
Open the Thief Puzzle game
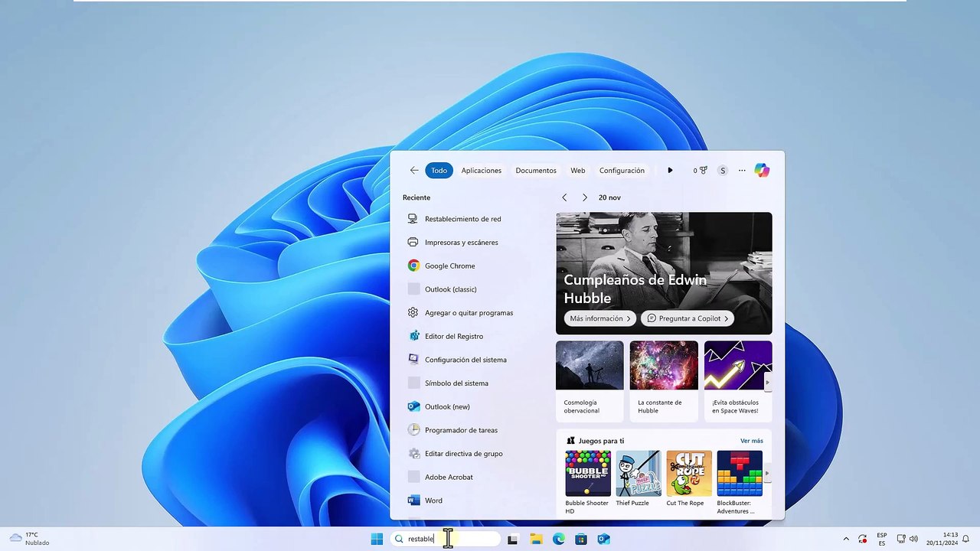point(638,478)
